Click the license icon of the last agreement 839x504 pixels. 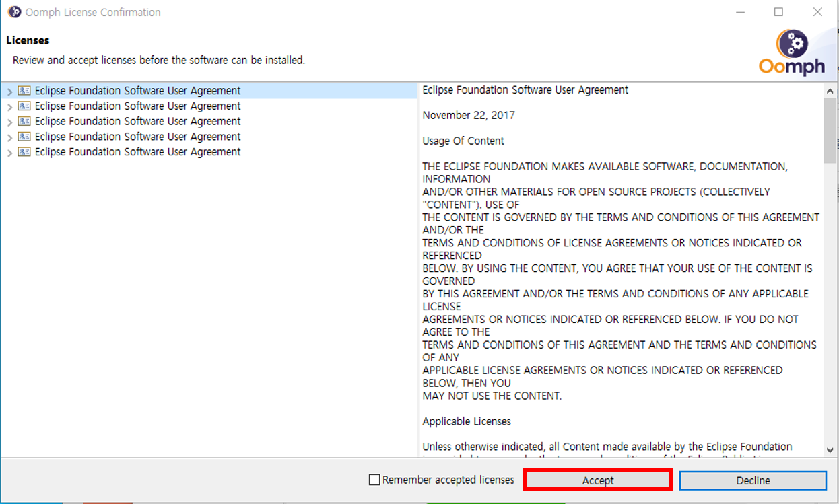24,152
